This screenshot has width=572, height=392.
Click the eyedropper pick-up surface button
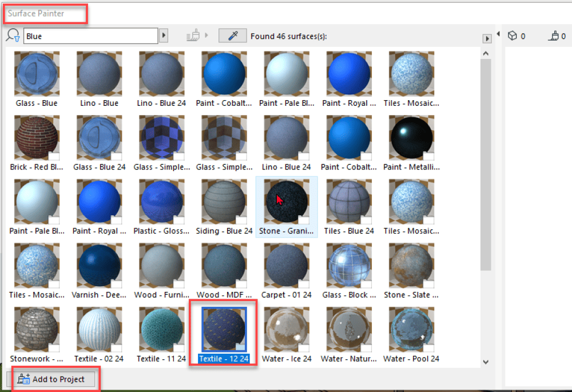(x=232, y=36)
